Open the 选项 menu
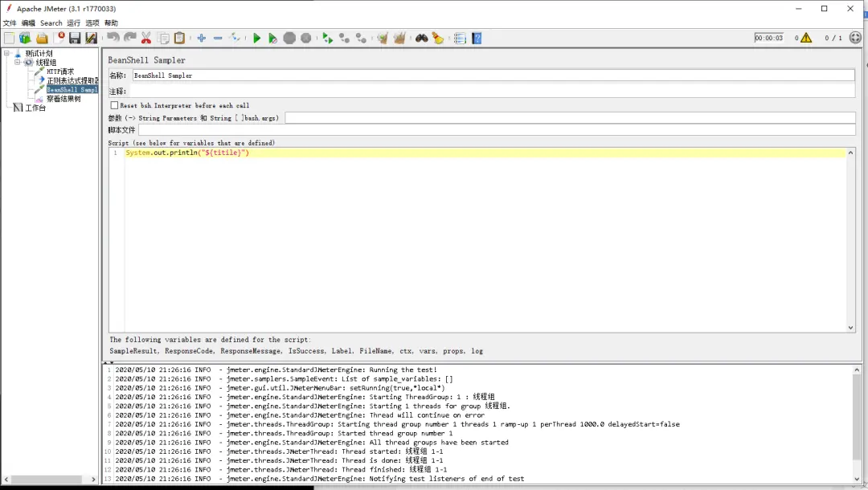The width and height of the screenshot is (868, 490). coord(92,22)
